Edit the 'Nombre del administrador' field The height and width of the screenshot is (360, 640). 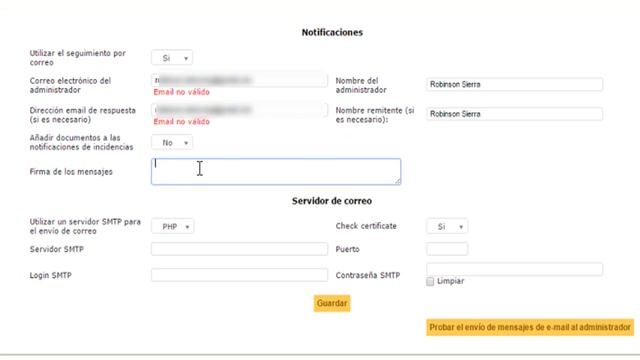[x=514, y=84]
